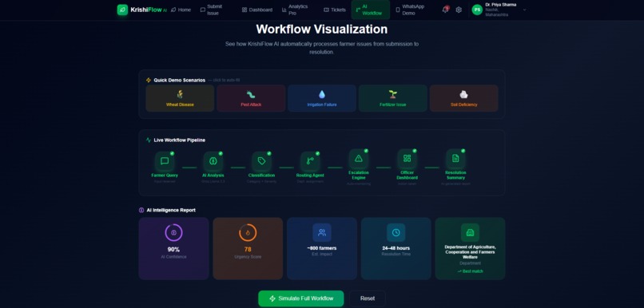Click the Officer Dashboard step label
This screenshot has height=308, width=644.
tap(407, 175)
